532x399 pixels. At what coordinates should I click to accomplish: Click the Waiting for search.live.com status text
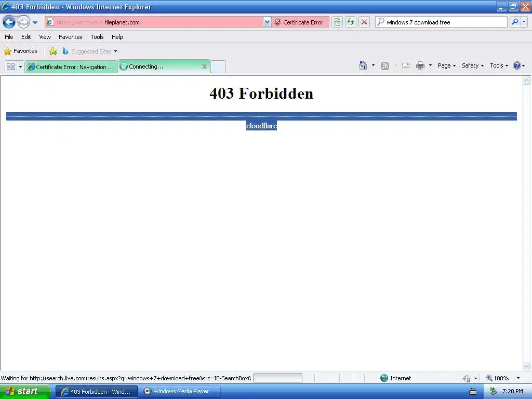click(x=126, y=378)
